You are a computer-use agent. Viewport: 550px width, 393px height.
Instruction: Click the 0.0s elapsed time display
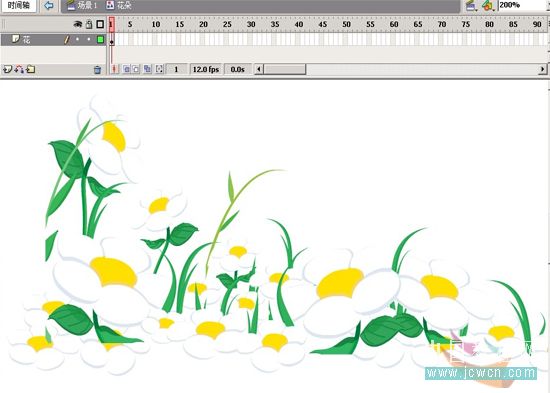click(x=237, y=69)
